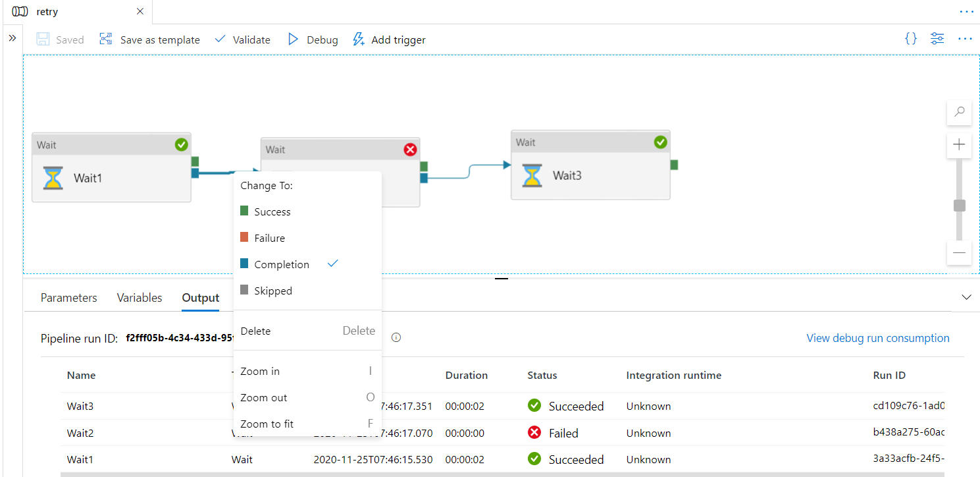This screenshot has width=980, height=477.
Task: Zoom in with the canvas plus button
Action: tap(959, 144)
